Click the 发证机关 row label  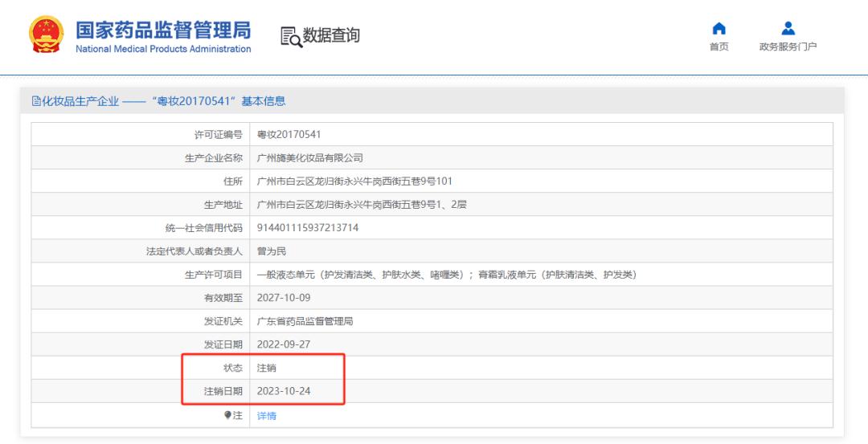click(x=223, y=320)
